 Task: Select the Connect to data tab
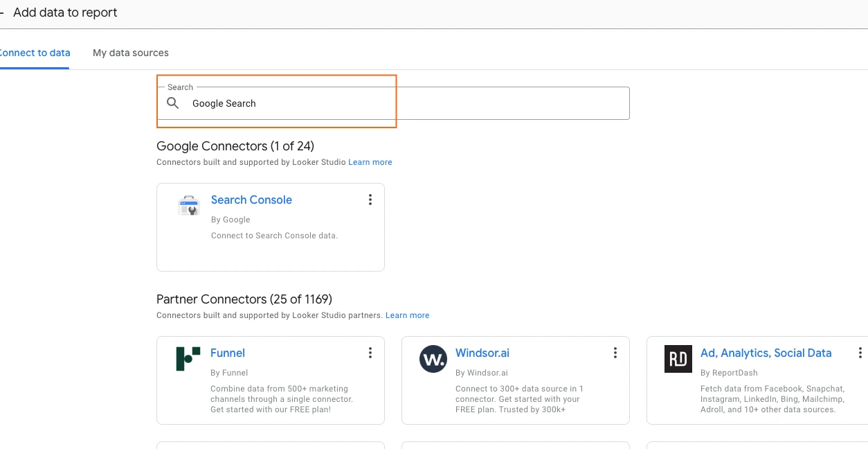pyautogui.click(x=35, y=53)
